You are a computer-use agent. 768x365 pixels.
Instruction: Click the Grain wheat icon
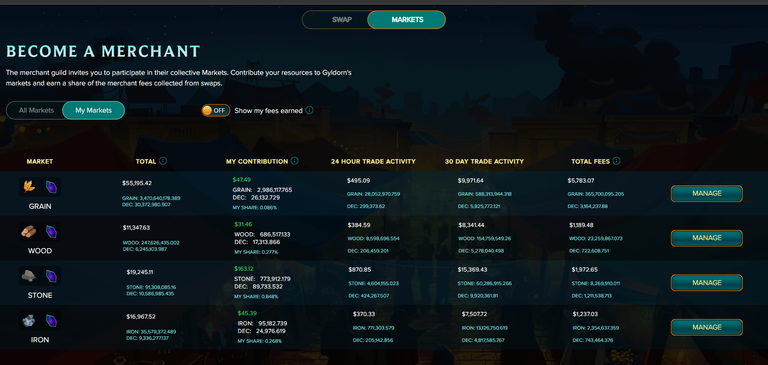click(29, 186)
